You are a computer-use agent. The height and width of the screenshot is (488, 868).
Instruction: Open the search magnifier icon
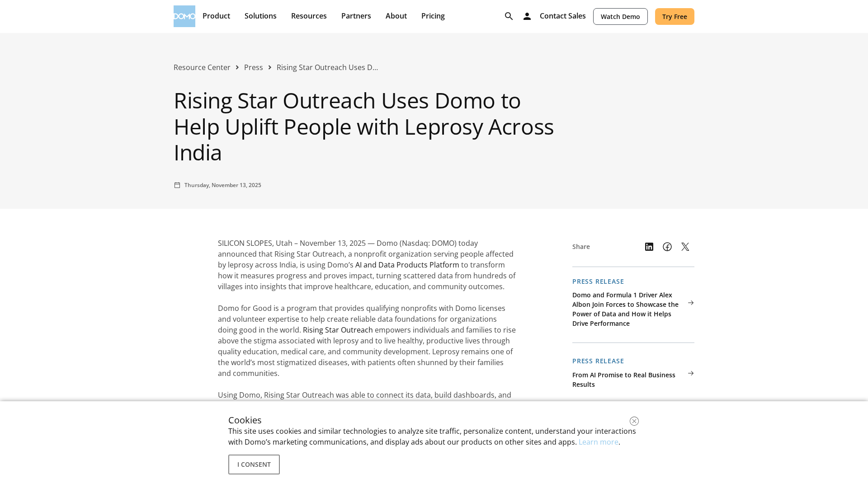[509, 16]
